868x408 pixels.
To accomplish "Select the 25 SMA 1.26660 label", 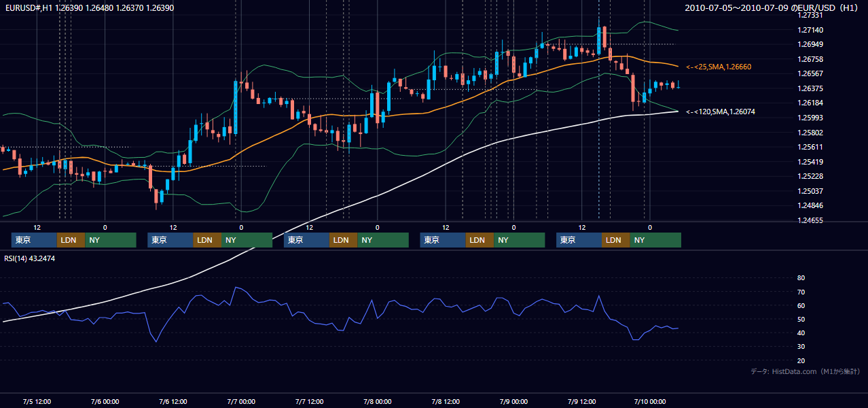I will [x=719, y=67].
